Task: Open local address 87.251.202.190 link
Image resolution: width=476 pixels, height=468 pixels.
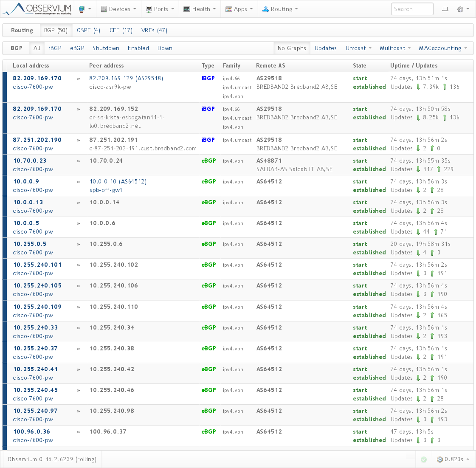Action: [x=37, y=140]
